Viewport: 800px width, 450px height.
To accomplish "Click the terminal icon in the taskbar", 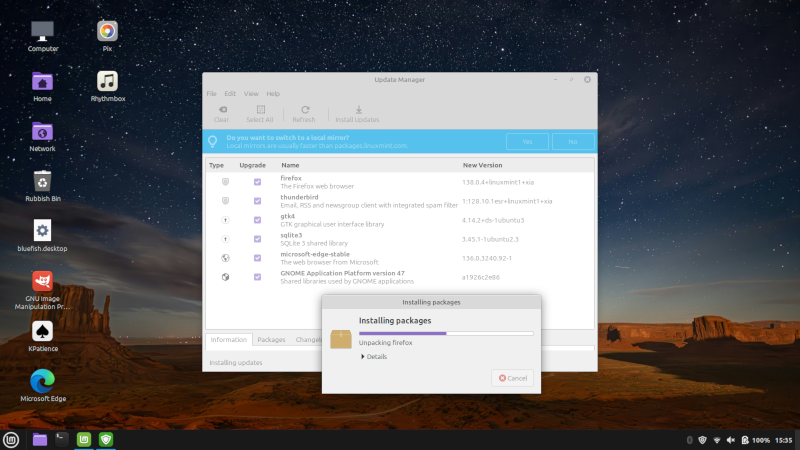I will 62,439.
